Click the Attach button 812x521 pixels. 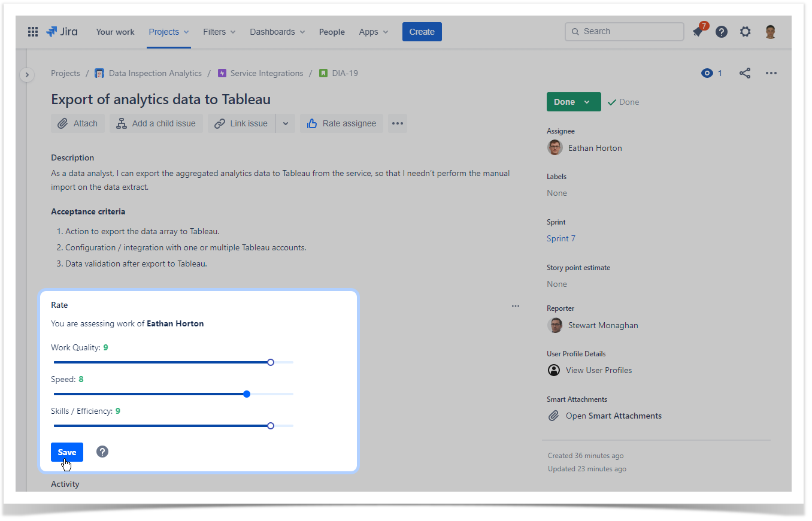(x=78, y=123)
